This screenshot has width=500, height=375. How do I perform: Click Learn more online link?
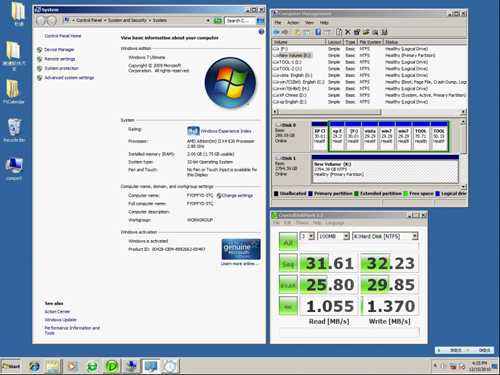[239, 264]
